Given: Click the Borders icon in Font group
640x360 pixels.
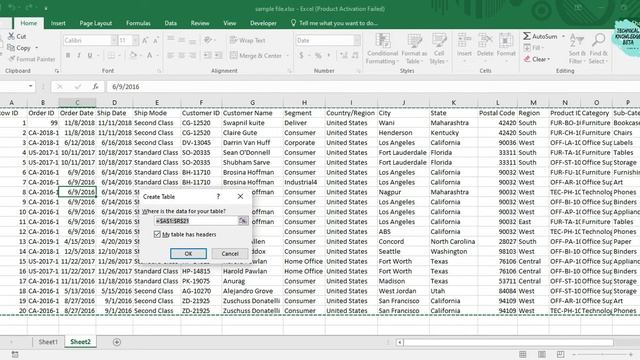Looking at the screenshot, I should pos(111,55).
